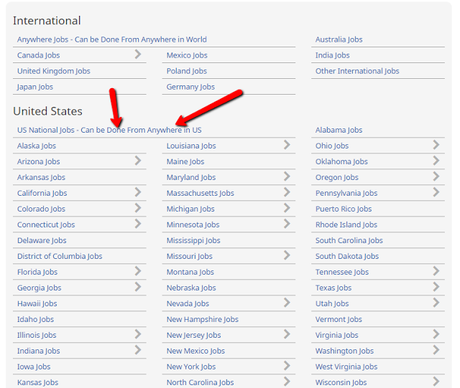Open the Mexico Jobs link
The image size is (460, 388).
(x=187, y=55)
